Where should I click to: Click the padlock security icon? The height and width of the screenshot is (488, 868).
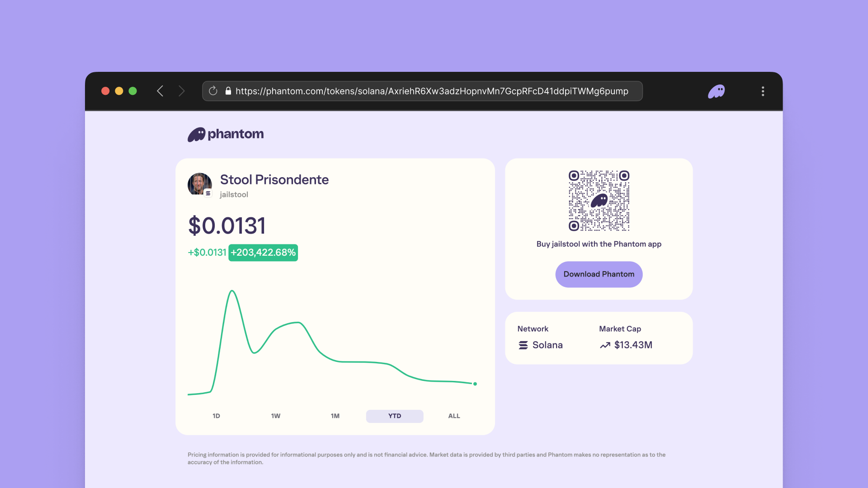[x=228, y=91]
